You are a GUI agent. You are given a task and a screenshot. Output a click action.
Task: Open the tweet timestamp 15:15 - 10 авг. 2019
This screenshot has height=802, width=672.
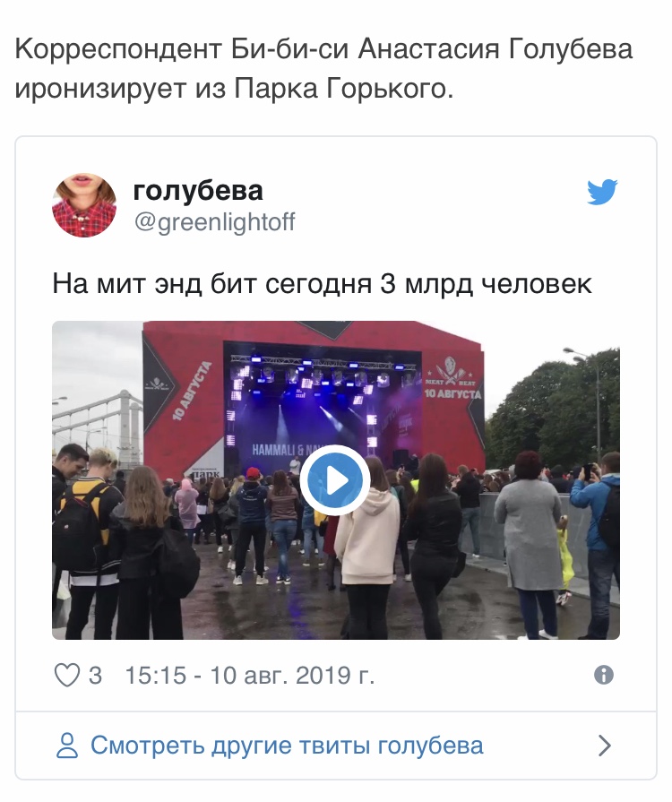(250, 675)
